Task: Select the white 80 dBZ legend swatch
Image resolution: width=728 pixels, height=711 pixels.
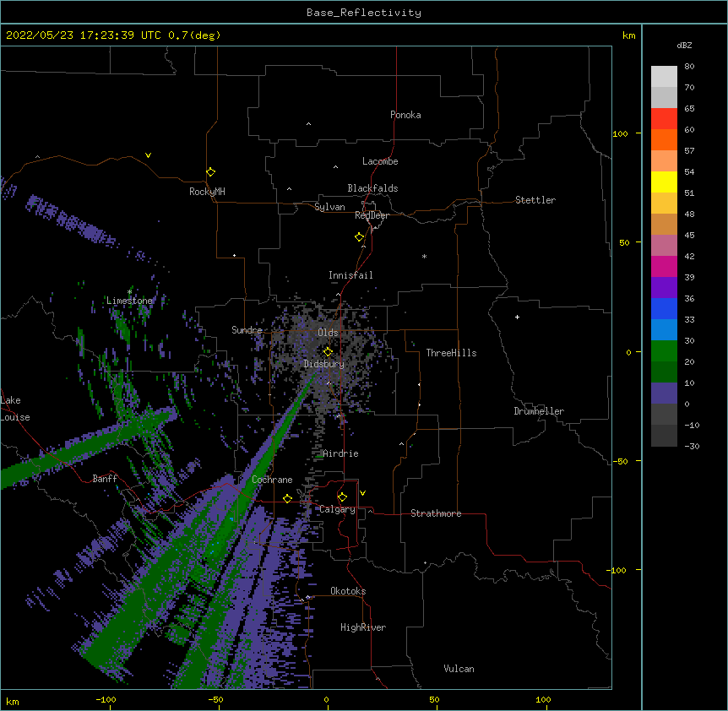Action: pos(664,77)
